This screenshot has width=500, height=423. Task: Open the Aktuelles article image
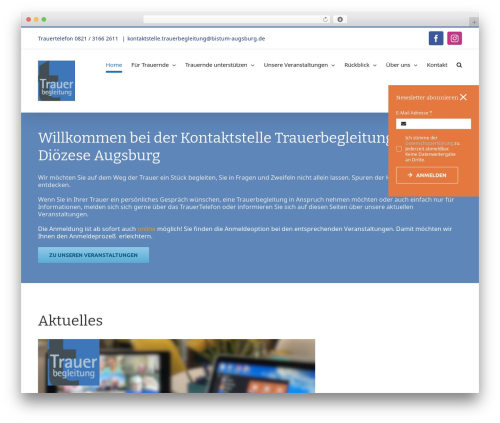pyautogui.click(x=176, y=366)
